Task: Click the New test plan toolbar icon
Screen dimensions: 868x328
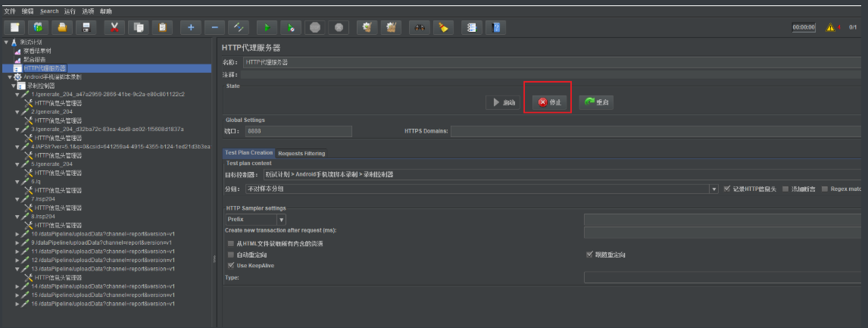Action: [x=14, y=27]
